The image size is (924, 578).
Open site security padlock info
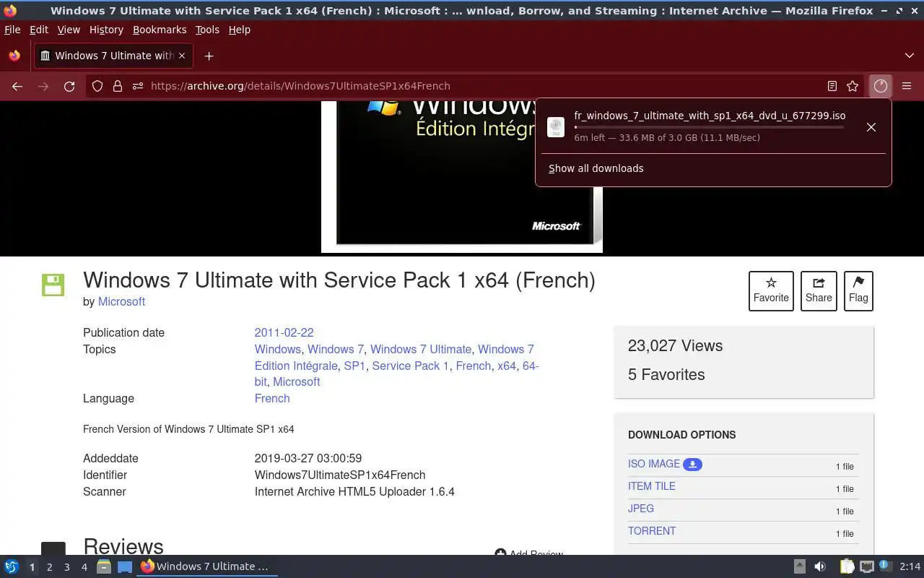[x=118, y=86]
